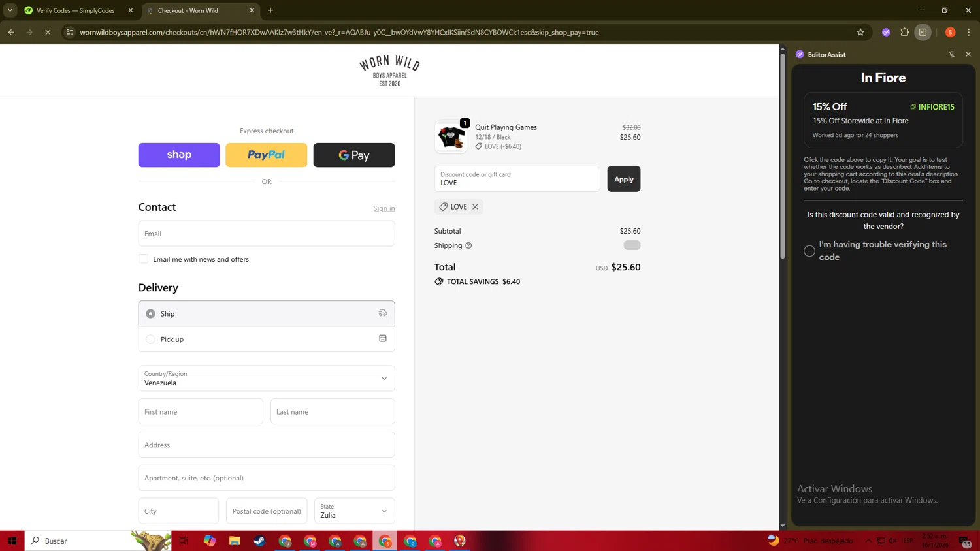Expand the Country/Region dropdown
The height and width of the screenshot is (551, 980).
(x=267, y=378)
